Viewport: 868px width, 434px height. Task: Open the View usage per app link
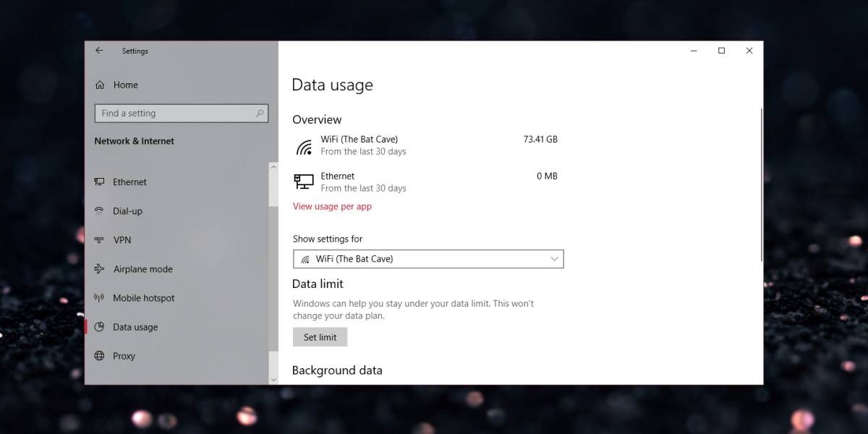click(x=332, y=206)
